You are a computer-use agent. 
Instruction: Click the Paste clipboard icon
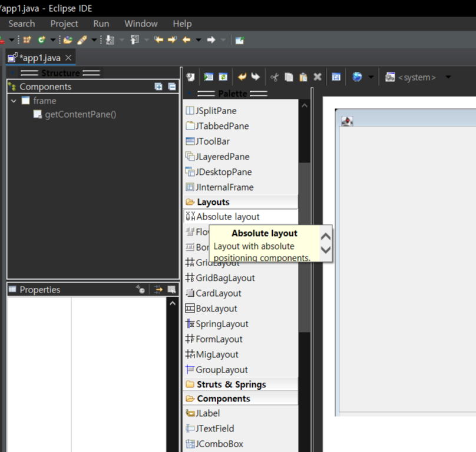click(303, 77)
